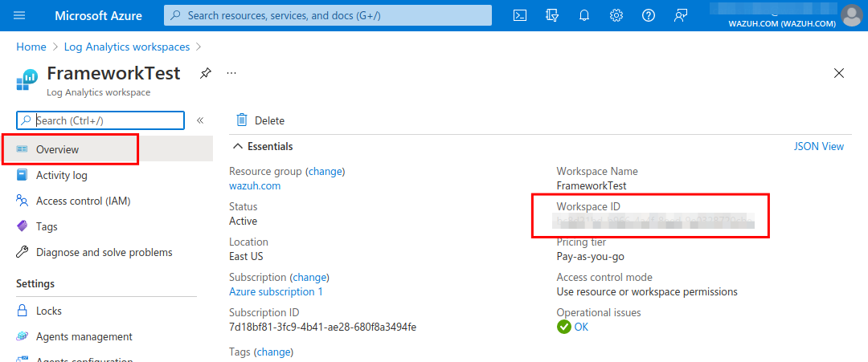Change the Resource group
This screenshot has height=362, width=868.
325,171
